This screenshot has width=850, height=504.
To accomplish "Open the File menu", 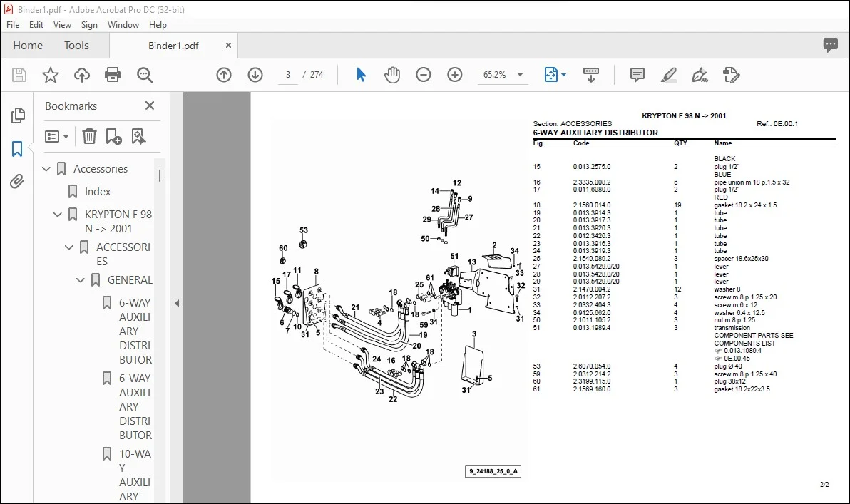I will 12,25.
